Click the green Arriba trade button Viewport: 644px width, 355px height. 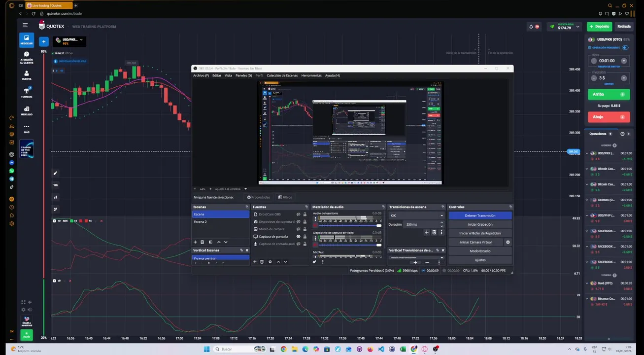click(x=609, y=94)
